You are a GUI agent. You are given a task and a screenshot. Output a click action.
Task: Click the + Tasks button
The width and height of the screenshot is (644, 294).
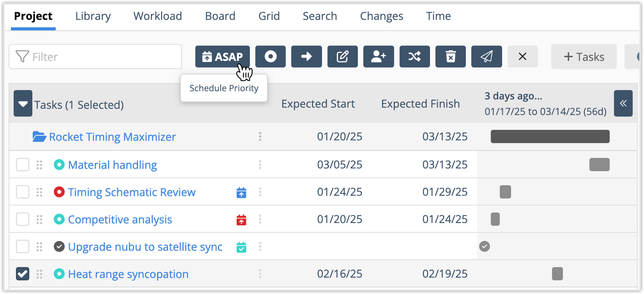[x=584, y=57]
